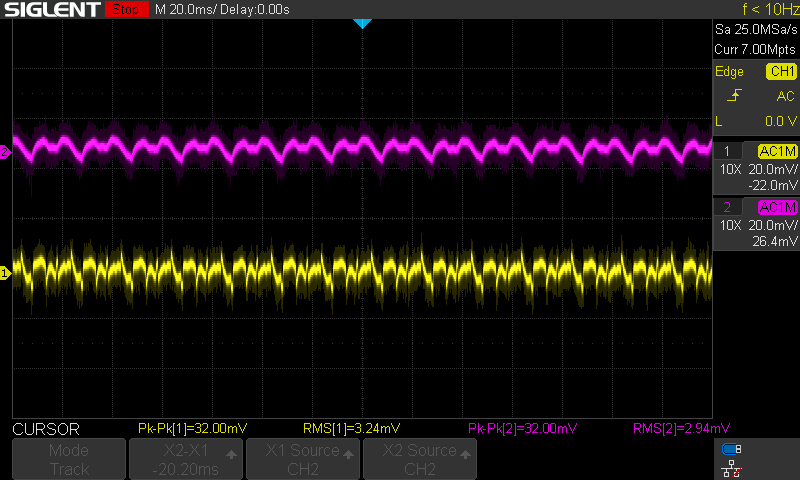Click the Pk-Pk[1] measurement readout
Image resolution: width=800 pixels, height=480 pixels.
click(x=191, y=429)
